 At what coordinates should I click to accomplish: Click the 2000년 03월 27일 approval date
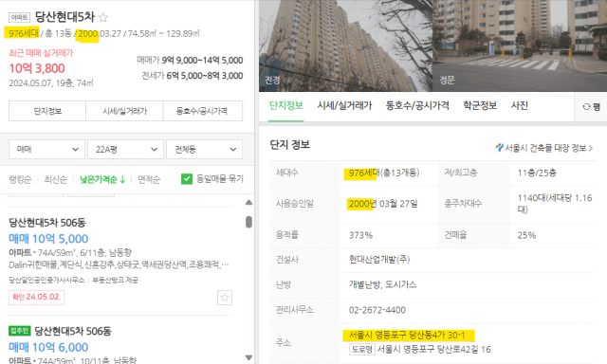click(383, 204)
